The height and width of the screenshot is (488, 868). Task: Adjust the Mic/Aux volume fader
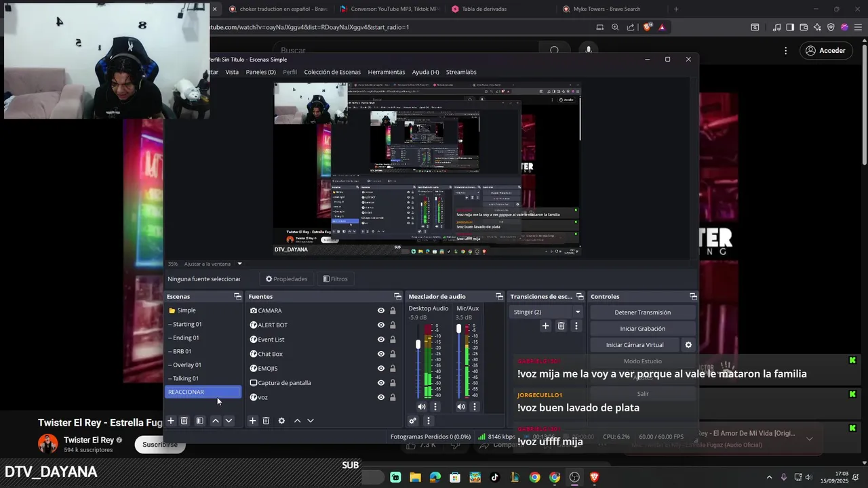(x=459, y=329)
